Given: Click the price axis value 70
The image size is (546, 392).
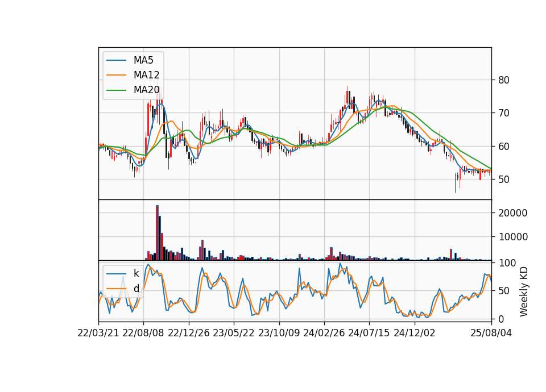Looking at the screenshot, I should 504,113.
